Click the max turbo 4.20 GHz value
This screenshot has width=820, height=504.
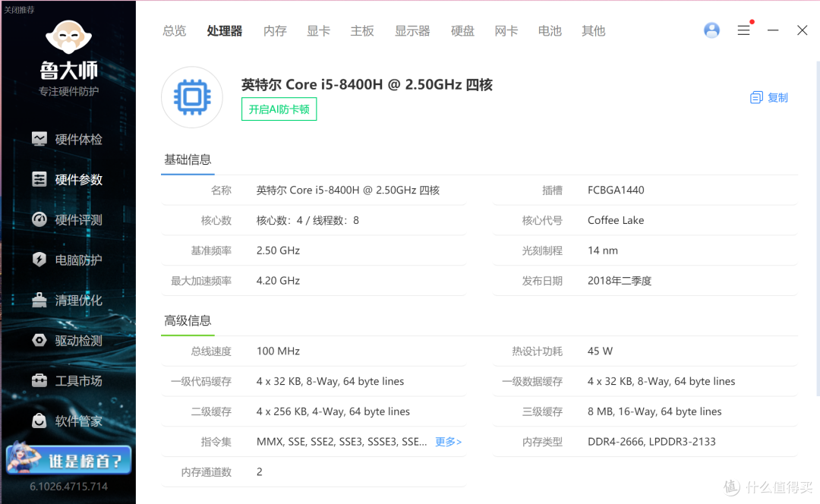278,281
